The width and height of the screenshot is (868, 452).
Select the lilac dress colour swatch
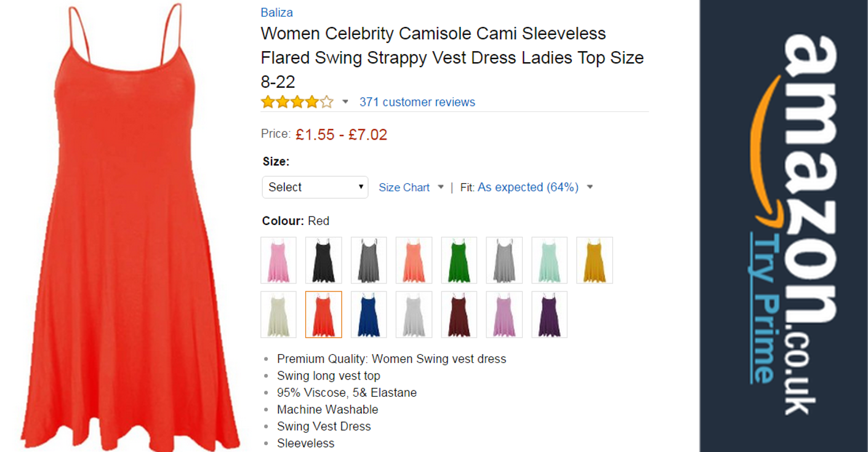click(504, 314)
